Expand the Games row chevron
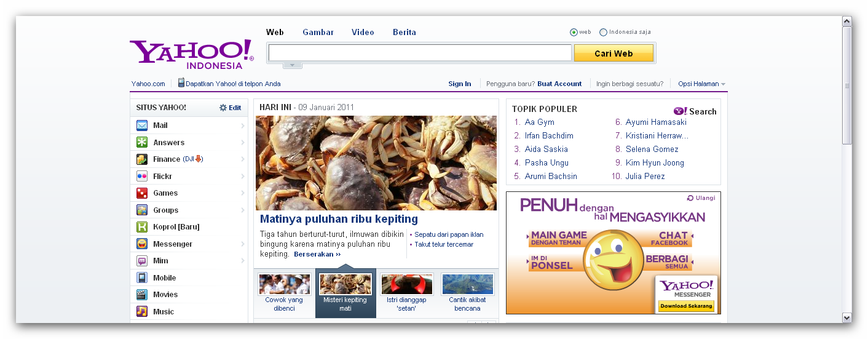The height and width of the screenshot is (339, 868). 243,193
